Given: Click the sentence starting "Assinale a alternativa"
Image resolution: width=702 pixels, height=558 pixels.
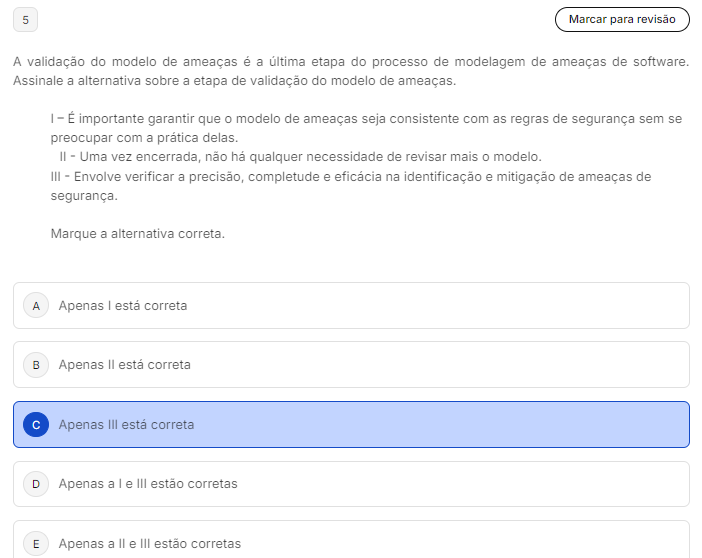Looking at the screenshot, I should click(x=234, y=80).
